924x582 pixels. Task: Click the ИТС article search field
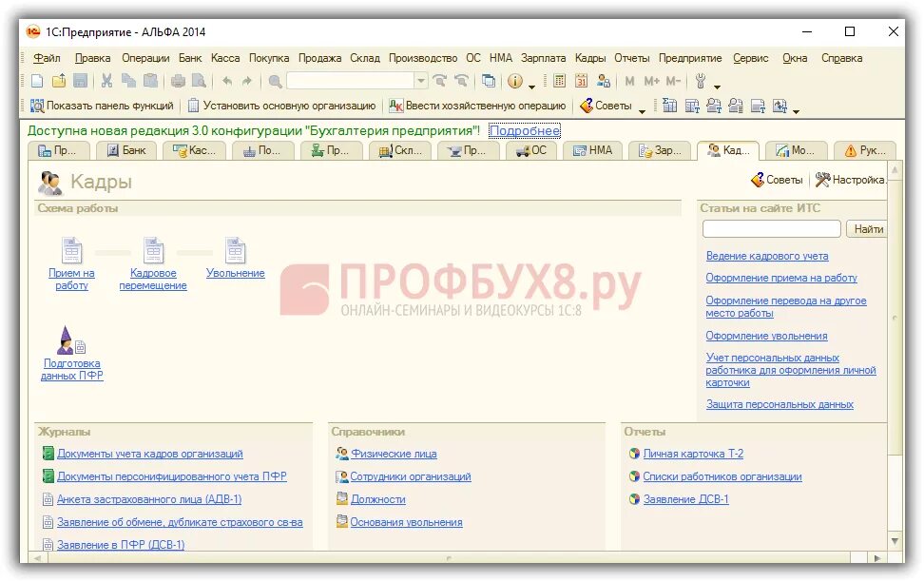point(771,229)
